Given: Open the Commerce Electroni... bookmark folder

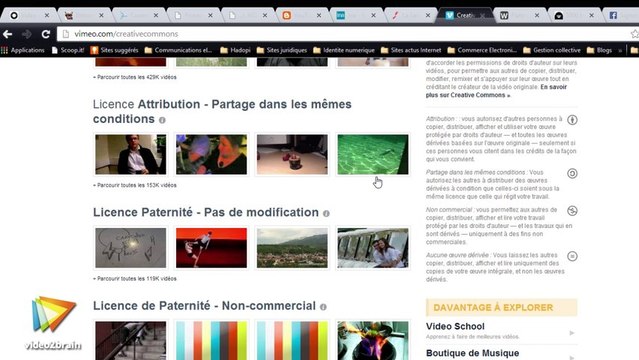Looking at the screenshot, I should coord(482,50).
